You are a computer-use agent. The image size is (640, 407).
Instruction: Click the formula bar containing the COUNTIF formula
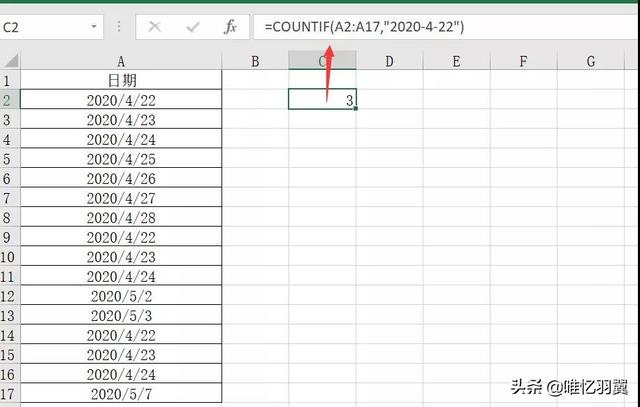pyautogui.click(x=446, y=27)
